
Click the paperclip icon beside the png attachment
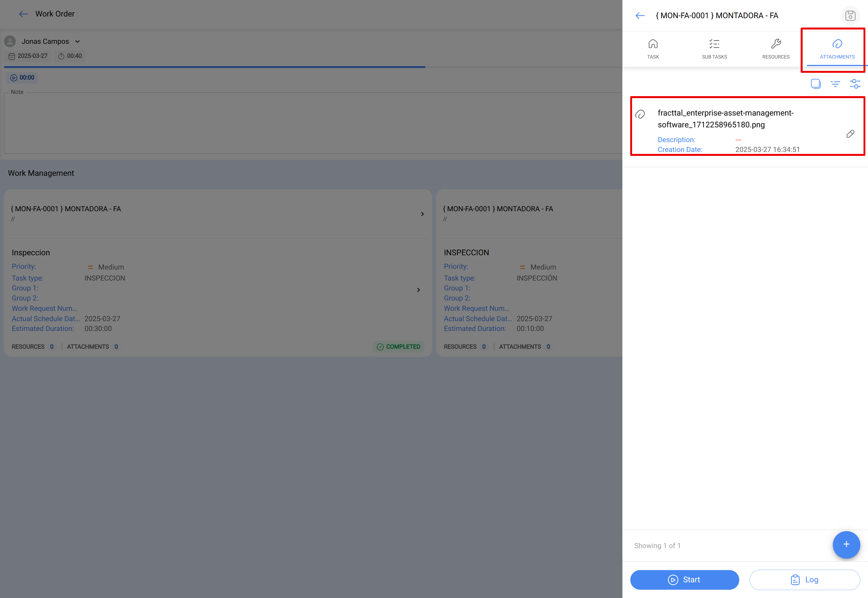click(x=640, y=114)
